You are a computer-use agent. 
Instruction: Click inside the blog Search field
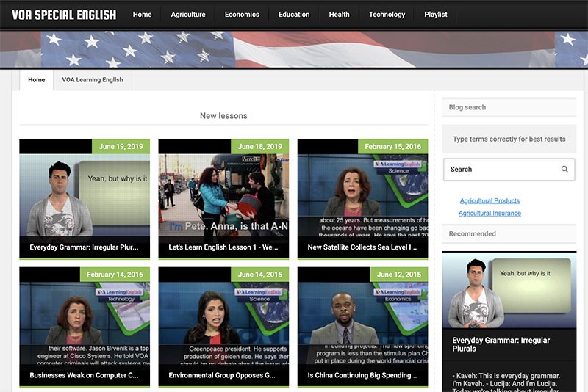(509, 170)
